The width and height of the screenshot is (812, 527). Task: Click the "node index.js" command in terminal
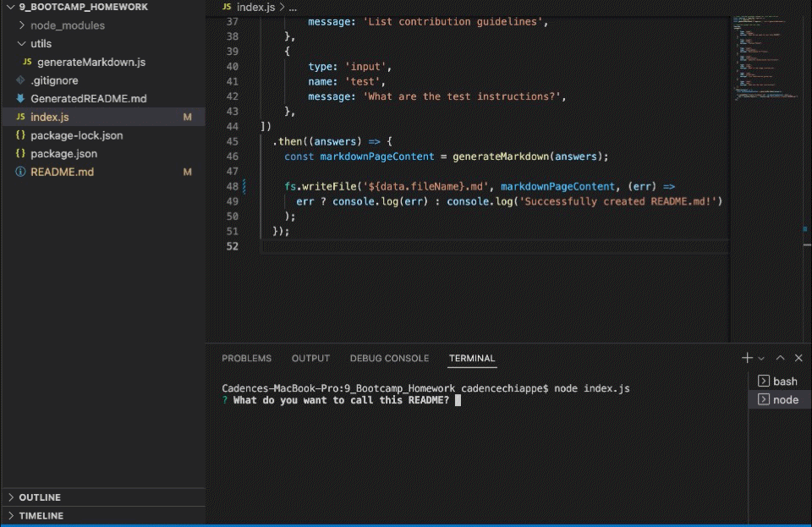(591, 388)
